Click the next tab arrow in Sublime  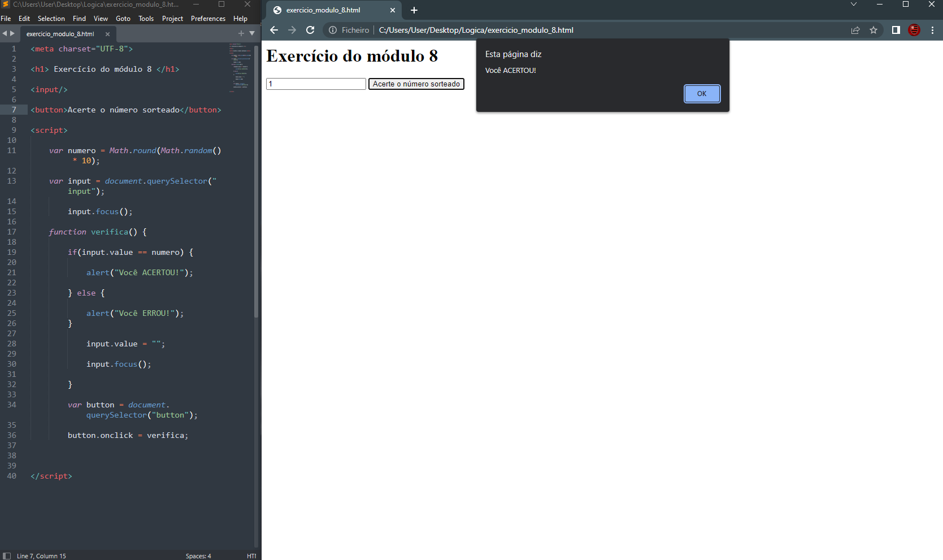12,33
